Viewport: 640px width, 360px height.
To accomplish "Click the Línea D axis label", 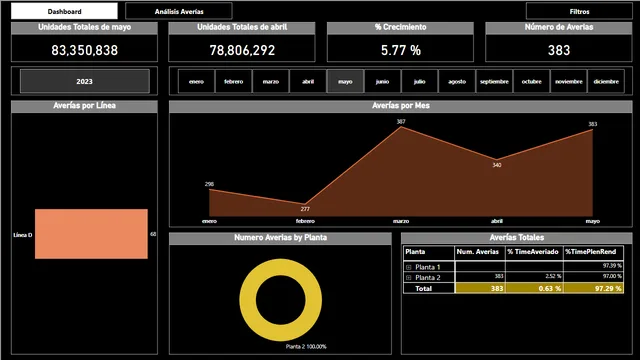I will [23, 235].
